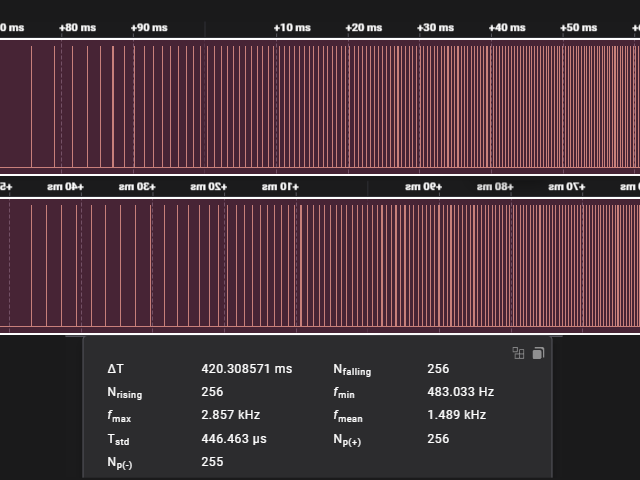Viewport: 640px width, 480px height.
Task: Click the ΔT value 420.308571 ms
Action: tap(247, 369)
